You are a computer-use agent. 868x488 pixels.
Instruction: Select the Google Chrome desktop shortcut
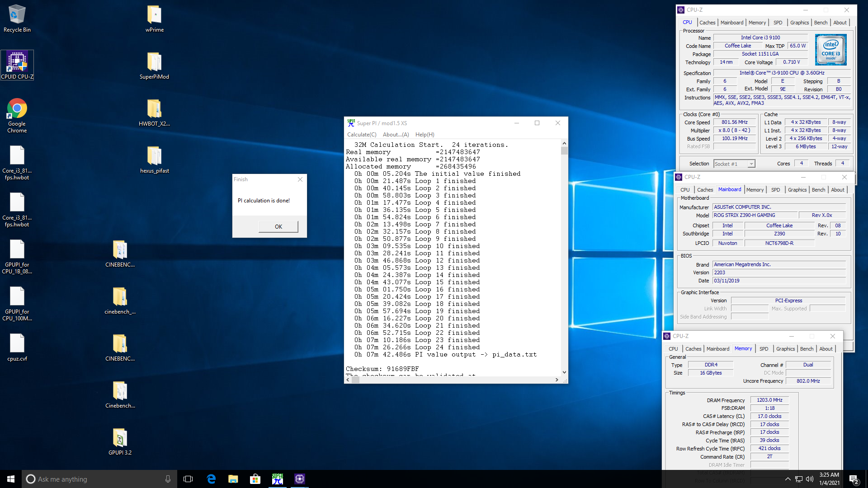tap(17, 116)
